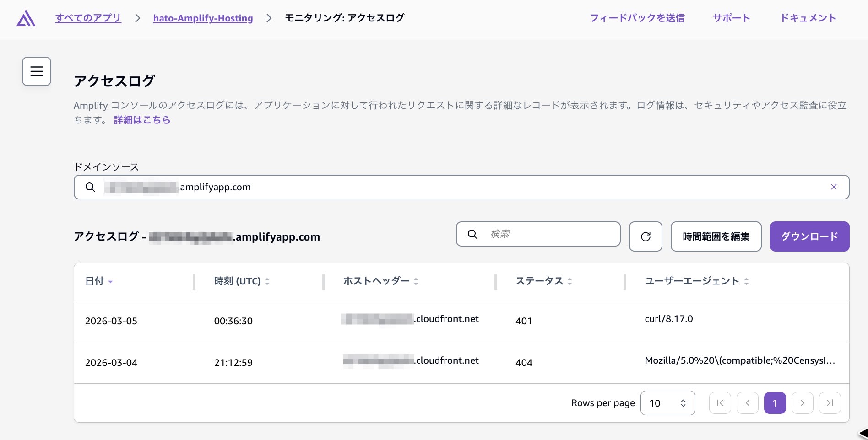Click the 時刻 (UTC) sort chevrons

tap(268, 281)
